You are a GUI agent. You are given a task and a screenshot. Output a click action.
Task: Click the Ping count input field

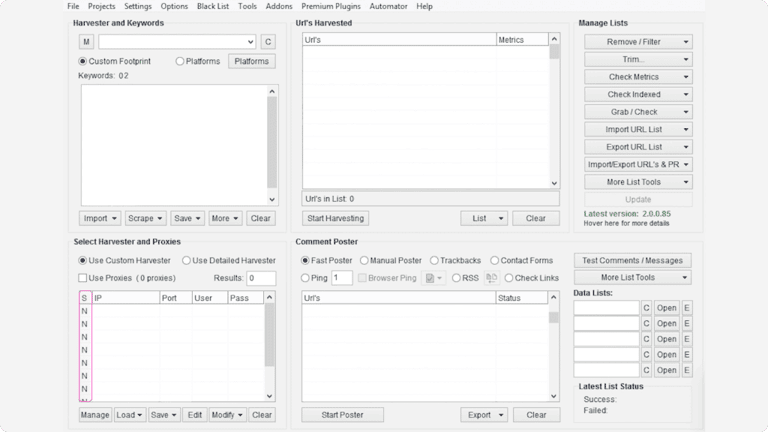point(342,278)
